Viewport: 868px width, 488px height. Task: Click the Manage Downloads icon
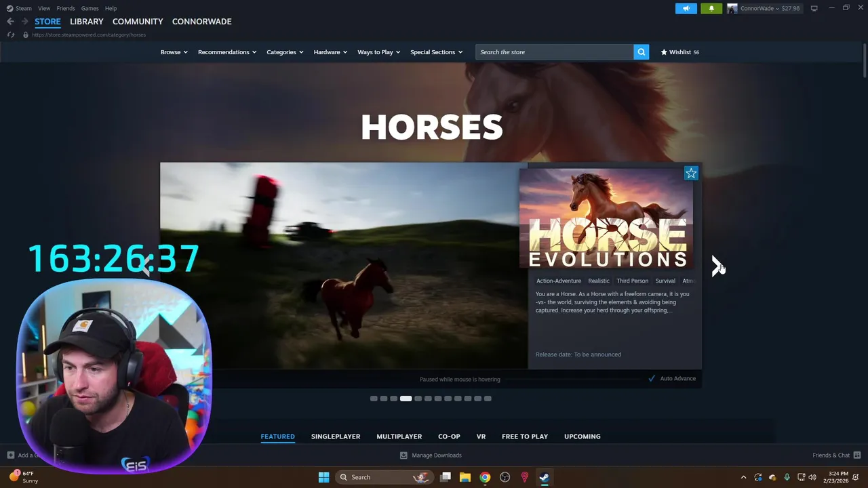point(403,455)
